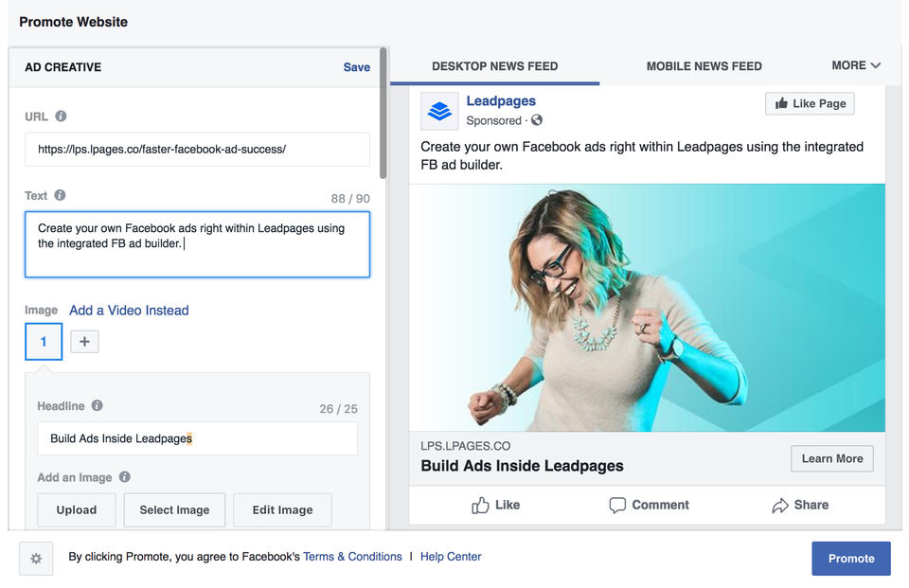Click the 'LPS.LPAGES.CO' domain text

pyautogui.click(x=466, y=446)
